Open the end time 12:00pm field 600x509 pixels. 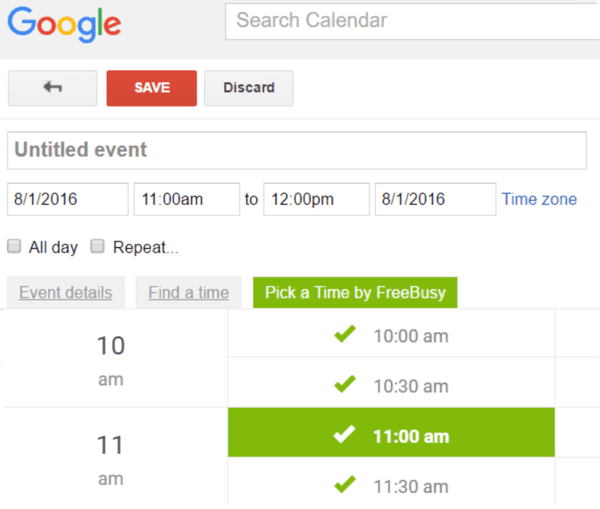click(x=316, y=199)
